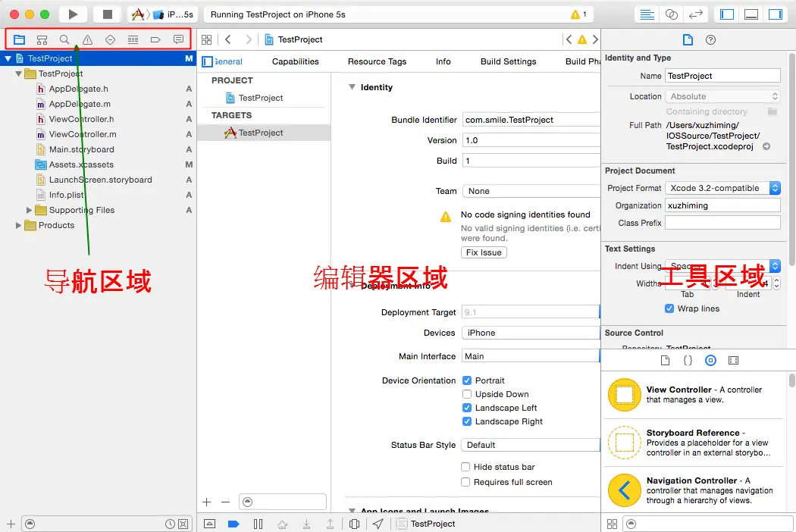Viewport: 796px width, 532px height.
Task: Collapse the Identity section
Action: pyautogui.click(x=352, y=87)
